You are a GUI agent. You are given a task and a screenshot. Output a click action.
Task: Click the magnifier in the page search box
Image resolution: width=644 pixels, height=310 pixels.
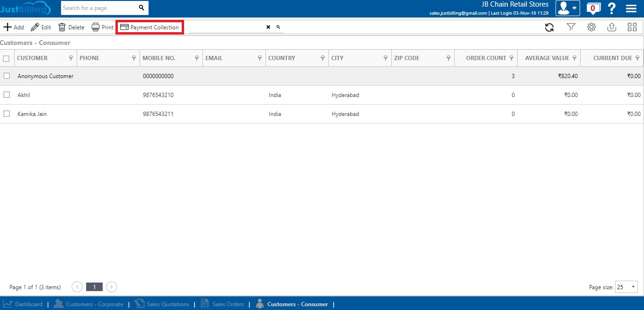[x=141, y=8]
